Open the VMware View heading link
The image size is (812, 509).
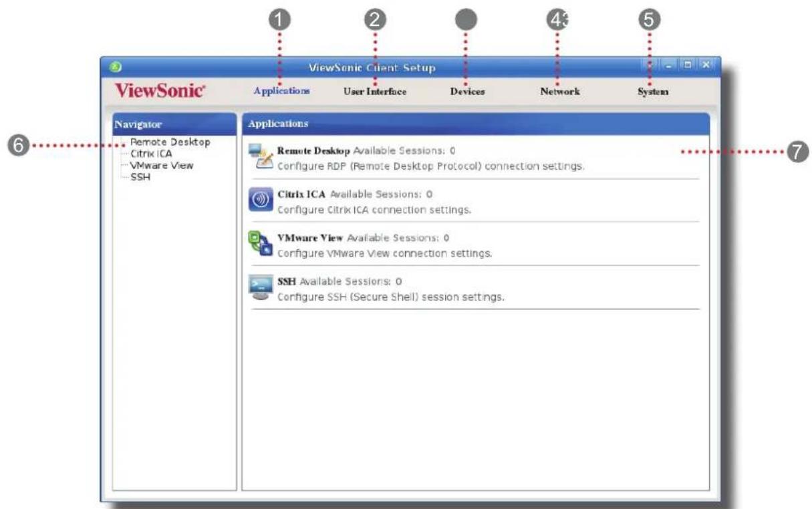(x=311, y=238)
